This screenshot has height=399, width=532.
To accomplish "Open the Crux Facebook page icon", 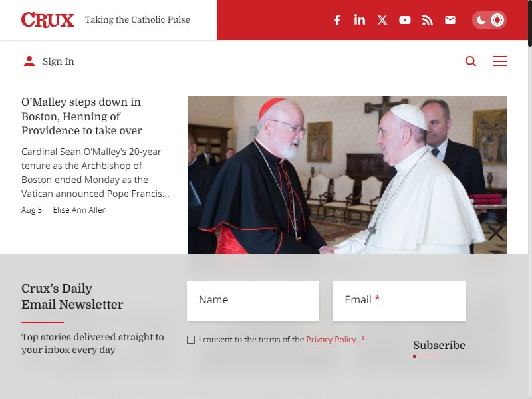I will pyautogui.click(x=337, y=20).
